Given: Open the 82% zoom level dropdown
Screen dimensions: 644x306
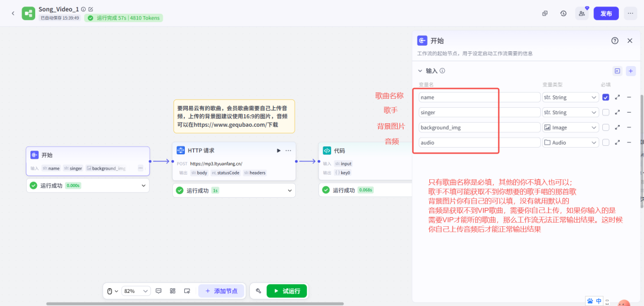Looking at the screenshot, I should tap(137, 291).
